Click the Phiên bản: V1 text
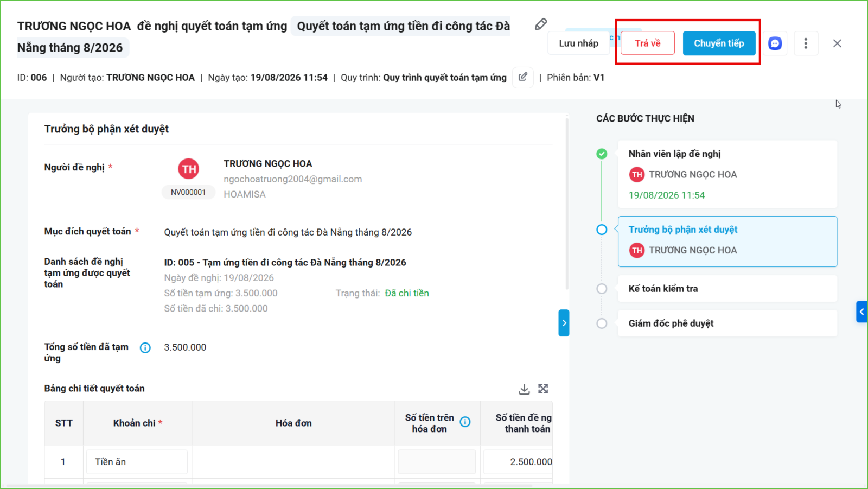The height and width of the screenshot is (489, 868). [x=576, y=78]
